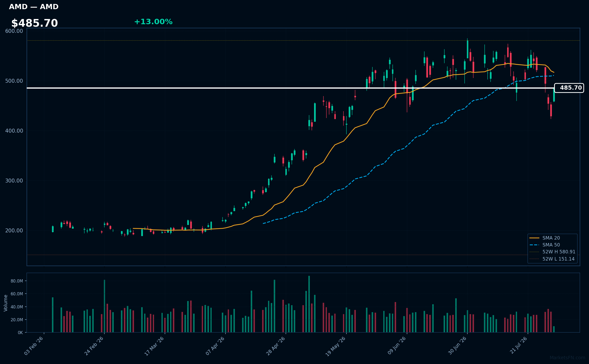The width and height of the screenshot is (589, 364).
Task: Click the last small green volume bar
Action: 554,329
